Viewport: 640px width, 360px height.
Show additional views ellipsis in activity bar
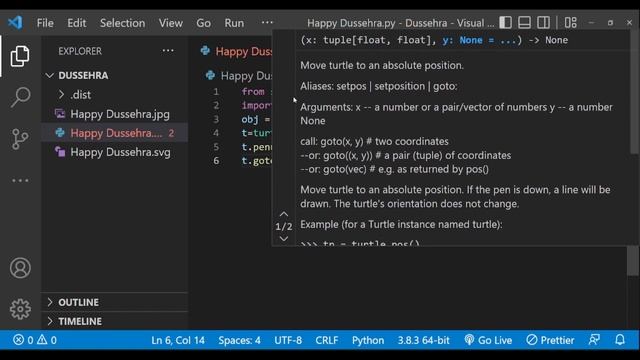coord(20,180)
